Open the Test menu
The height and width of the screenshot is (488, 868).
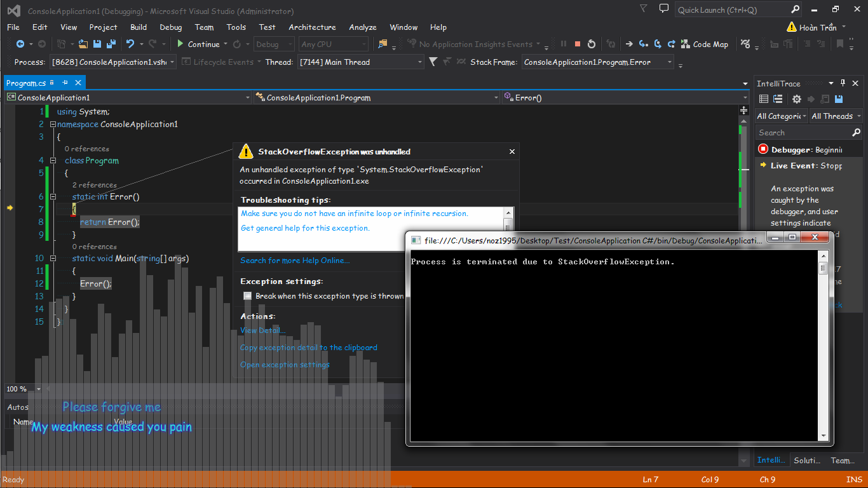point(268,27)
